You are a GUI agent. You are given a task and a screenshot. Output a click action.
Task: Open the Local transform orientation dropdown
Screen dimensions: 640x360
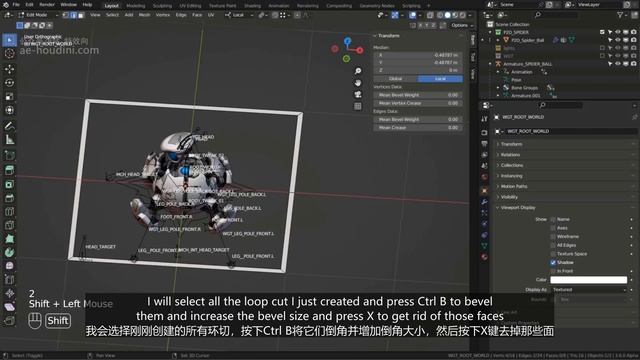pos(240,15)
